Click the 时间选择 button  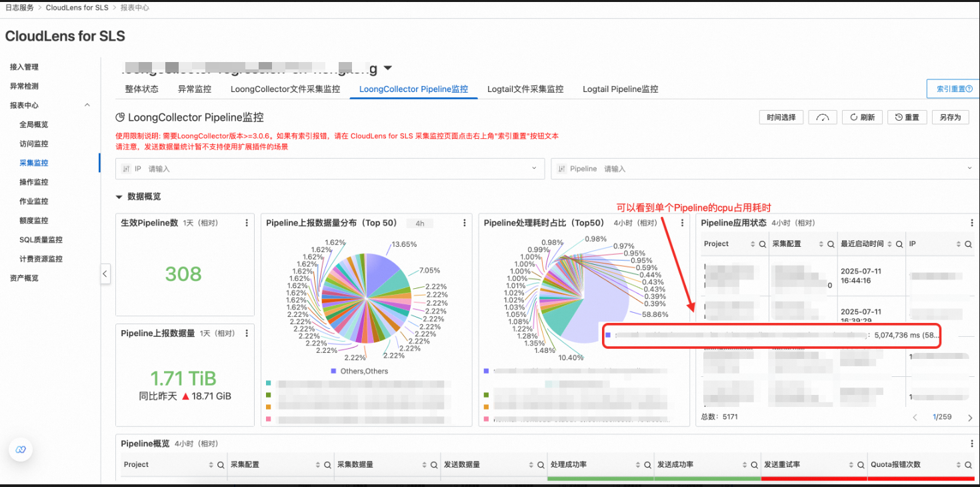pyautogui.click(x=781, y=117)
